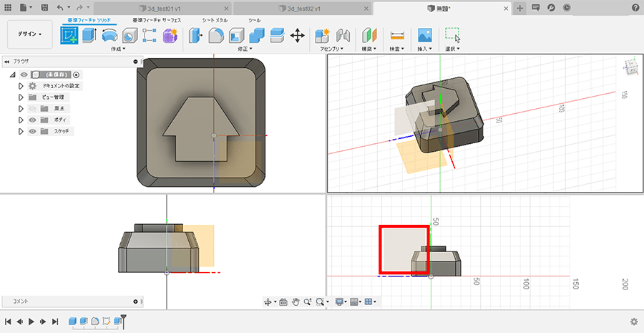This screenshot has width=644, height=333.
Task: Open the デザイン workspace dropdown
Action: point(30,34)
